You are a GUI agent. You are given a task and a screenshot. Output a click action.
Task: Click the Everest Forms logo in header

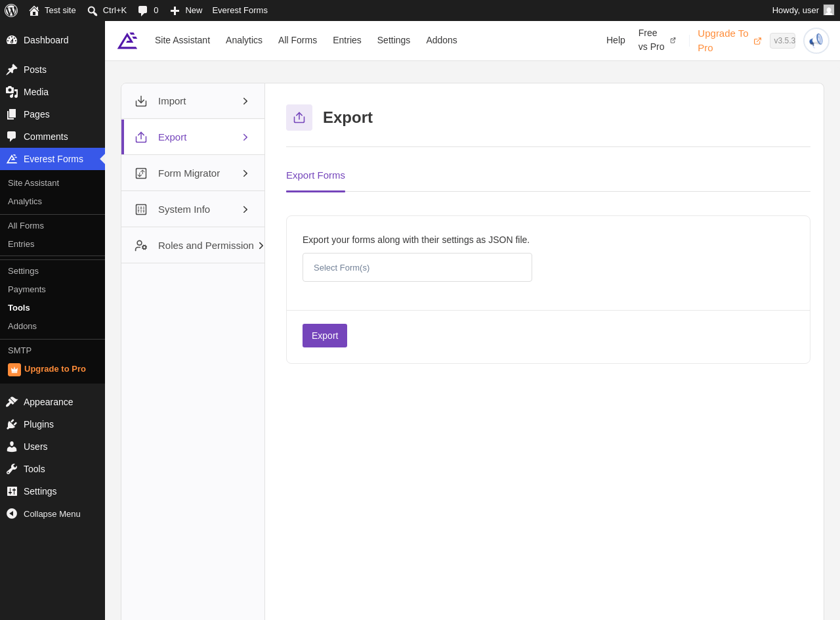pos(127,41)
